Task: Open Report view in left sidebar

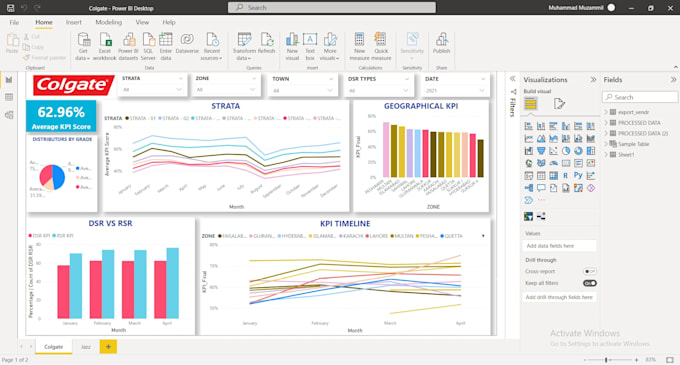Action: [x=9, y=80]
